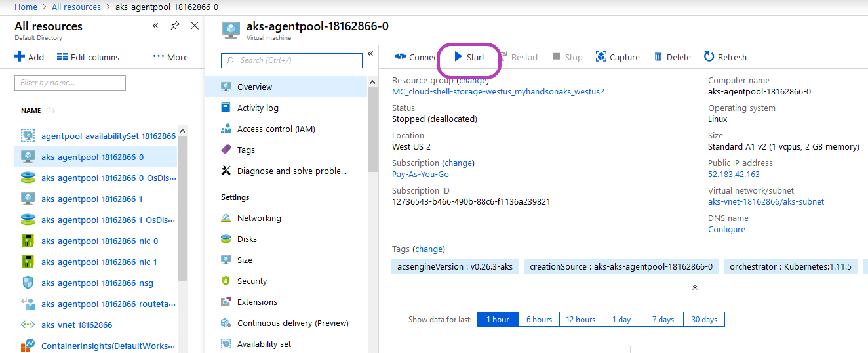Click the Delete trash icon

point(658,57)
